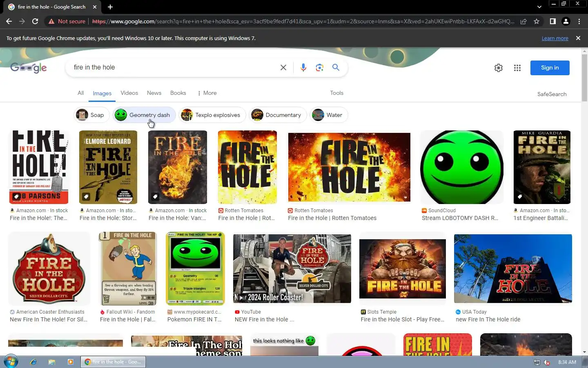Click the Google logo
Viewport: 588px width, 368px height.
[29, 68]
